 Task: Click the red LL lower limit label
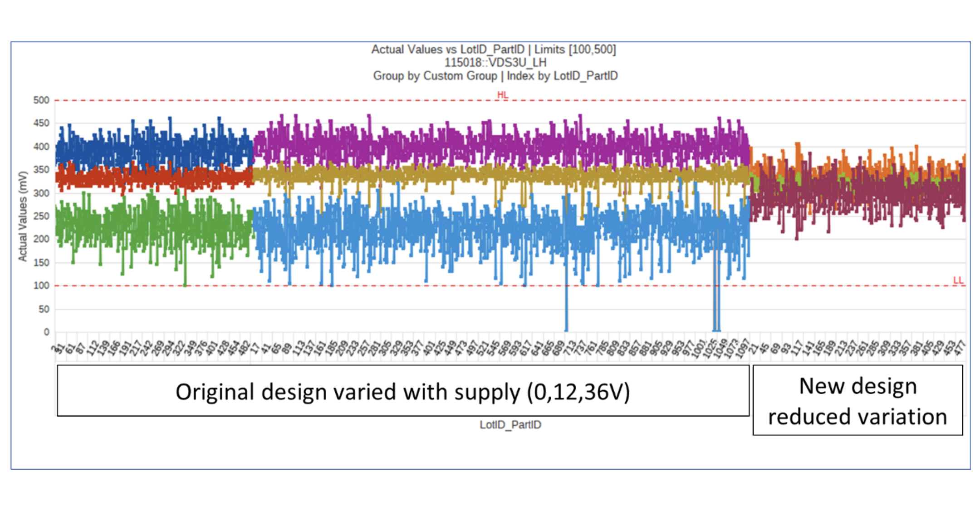[x=958, y=280]
